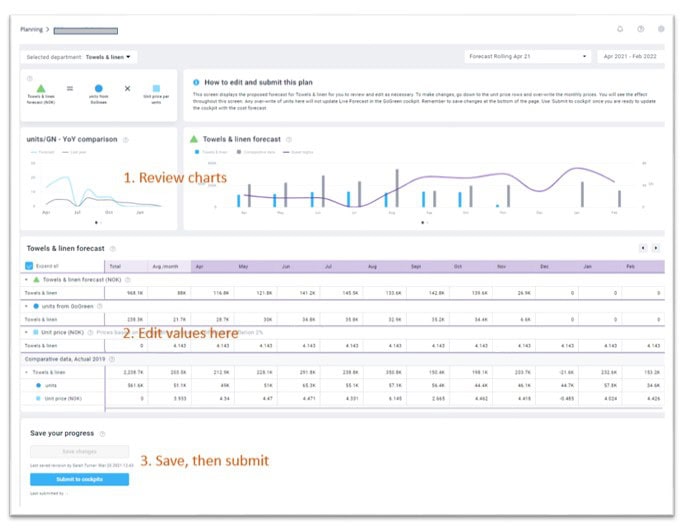Click the help question mark icon in header
This screenshot has width=683, height=531.
tap(640, 29)
